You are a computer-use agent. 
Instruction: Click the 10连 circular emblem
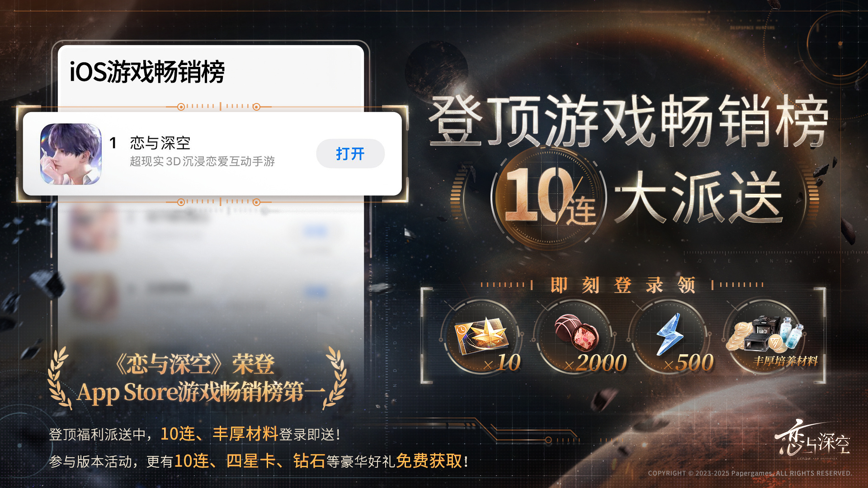tap(549, 197)
